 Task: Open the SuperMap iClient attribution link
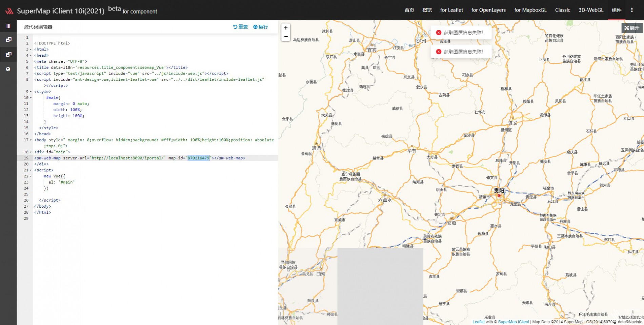[x=514, y=322]
